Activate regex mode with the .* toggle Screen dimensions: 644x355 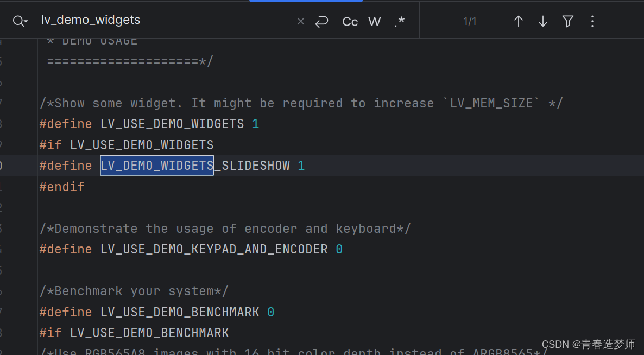tap(399, 21)
